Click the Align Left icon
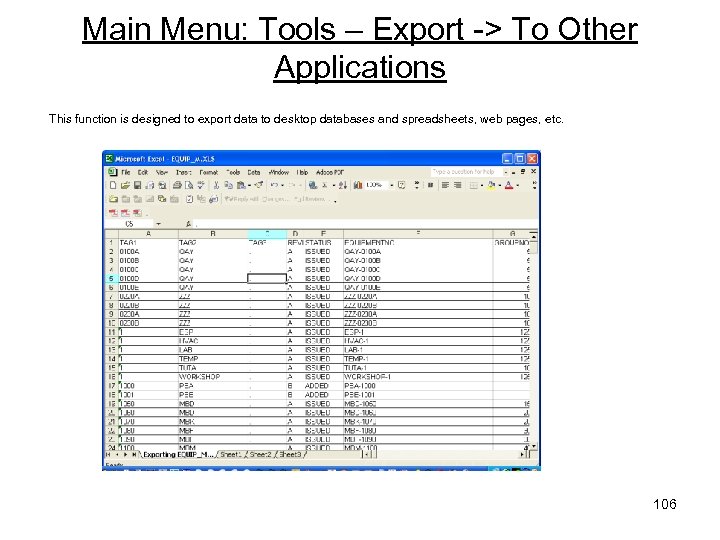The height and width of the screenshot is (540, 720). [x=445, y=185]
